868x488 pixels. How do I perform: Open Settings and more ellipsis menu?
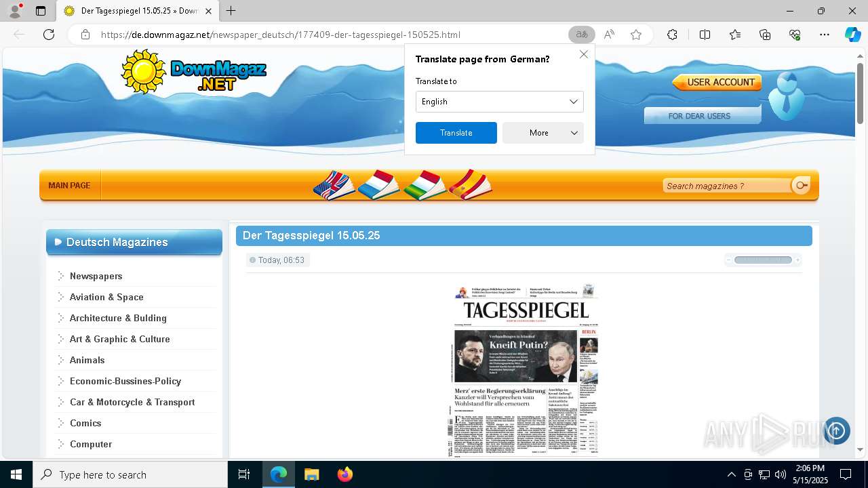pyautogui.click(x=825, y=35)
